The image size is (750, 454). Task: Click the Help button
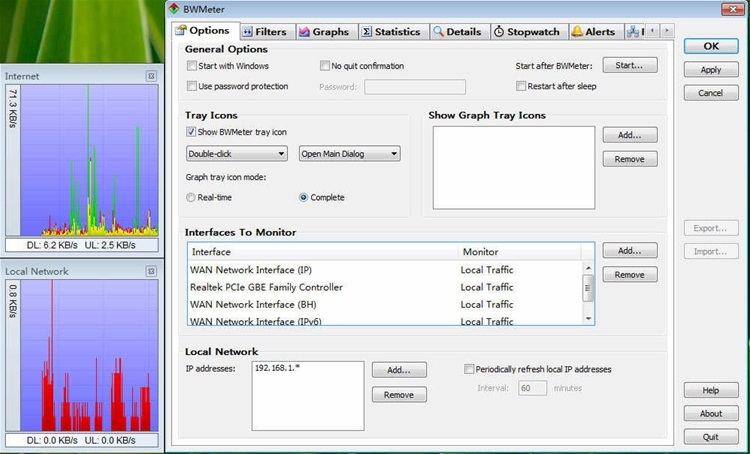click(711, 390)
